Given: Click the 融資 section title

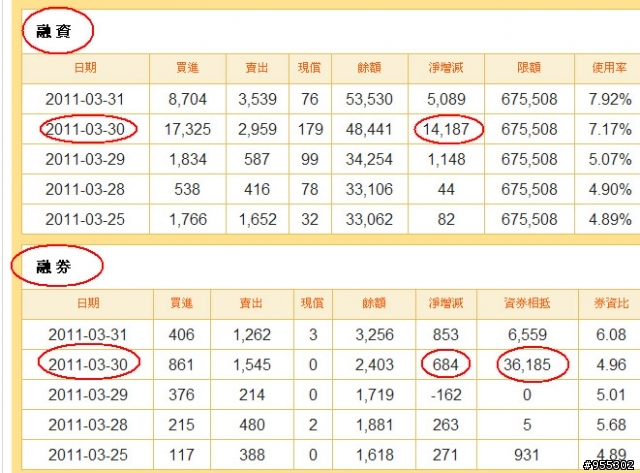Looking at the screenshot, I should click(x=54, y=31).
